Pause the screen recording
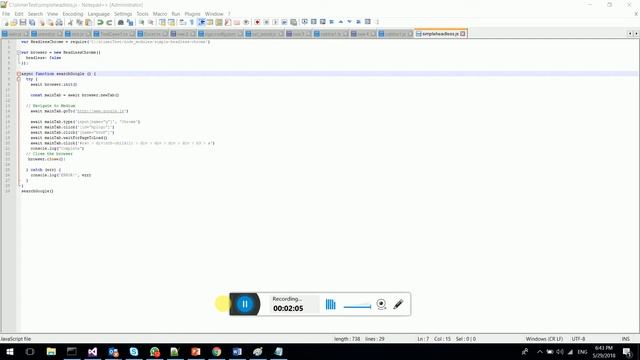This screenshot has width=640, height=360. pos(245,304)
